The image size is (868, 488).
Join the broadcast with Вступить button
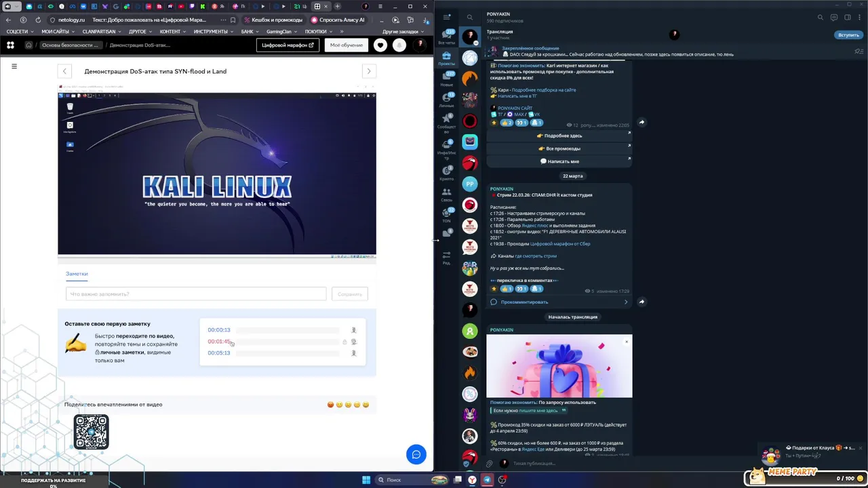848,35
